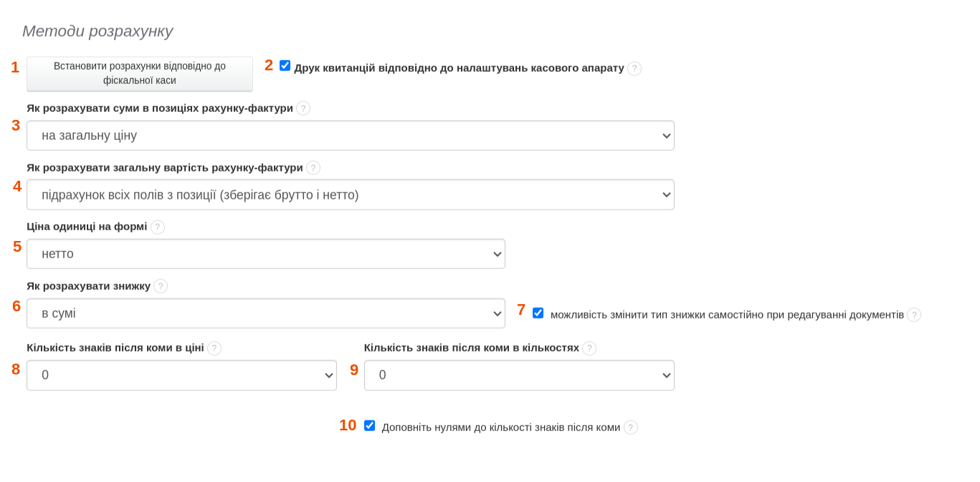Click 'Встановити розрахунки відповідно до фіскальної каси' button

pos(140,74)
